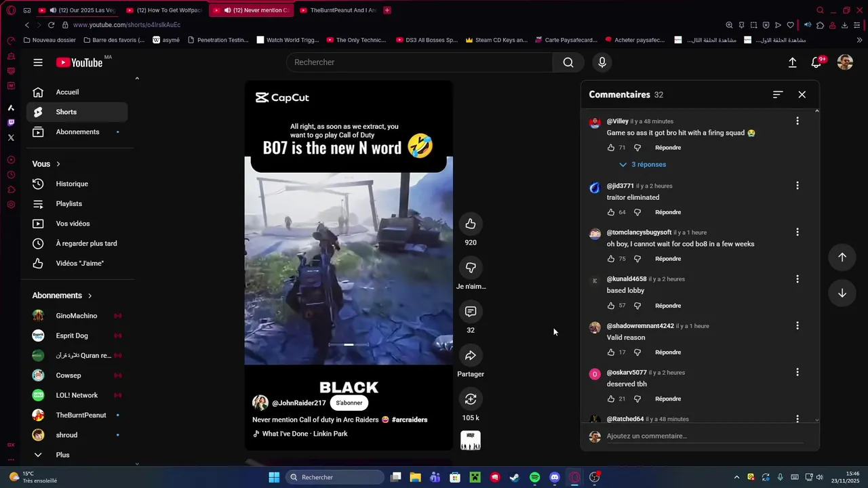Open Spotify from the taskbar
Image resolution: width=868 pixels, height=488 pixels.
[534, 477]
